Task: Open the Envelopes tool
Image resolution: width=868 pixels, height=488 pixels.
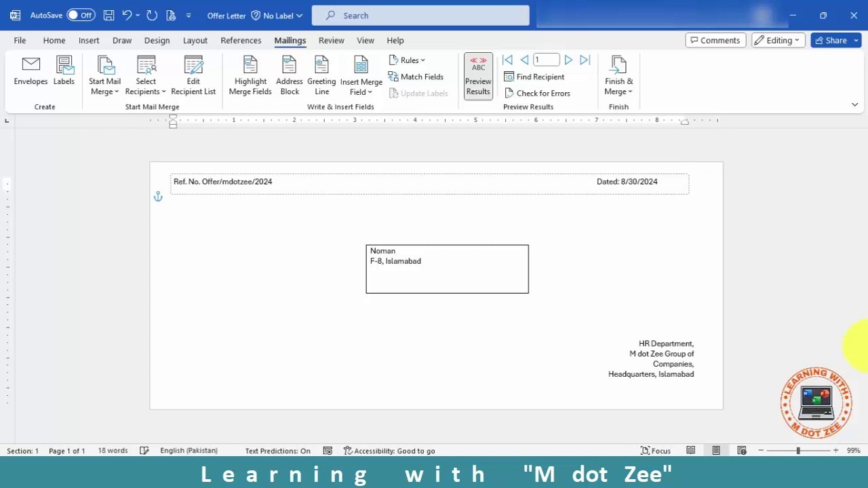Action: pyautogui.click(x=31, y=72)
